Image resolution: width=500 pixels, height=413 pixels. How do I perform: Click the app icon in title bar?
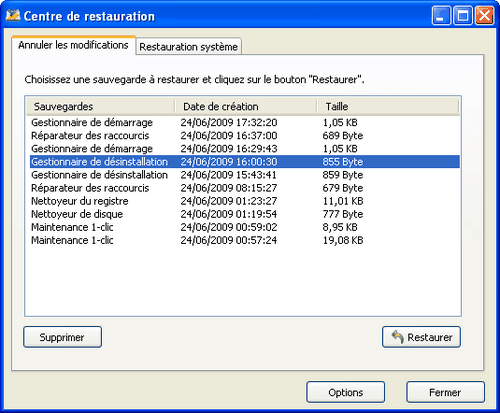click(x=13, y=15)
